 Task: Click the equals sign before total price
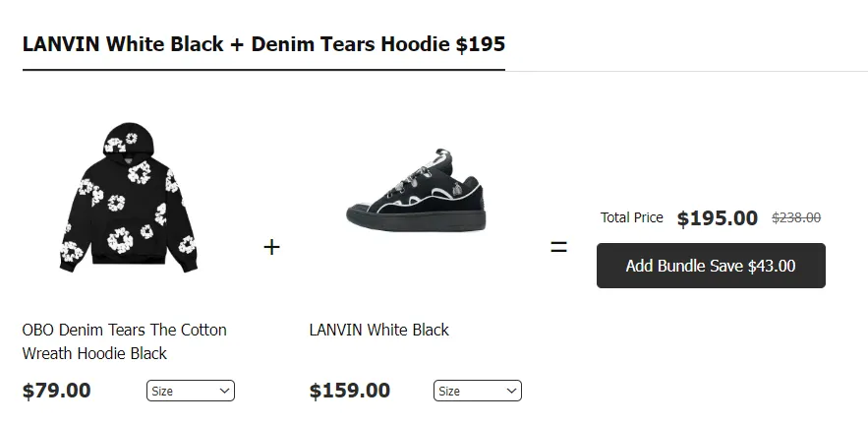[x=558, y=247]
